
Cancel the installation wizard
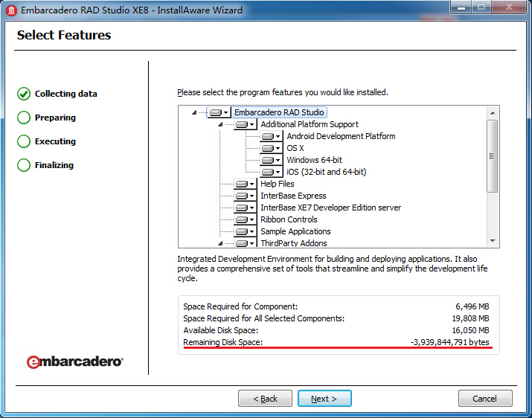point(485,399)
